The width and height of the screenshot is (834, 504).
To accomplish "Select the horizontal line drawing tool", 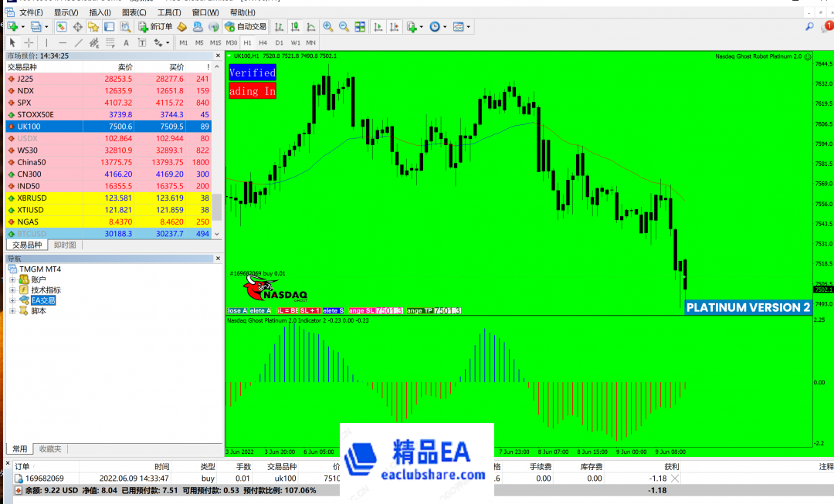I will click(63, 42).
